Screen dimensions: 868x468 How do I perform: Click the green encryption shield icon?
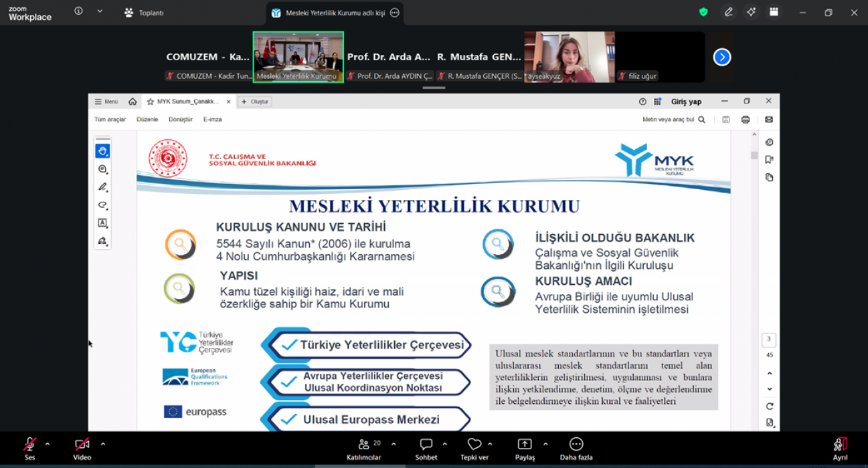pos(703,12)
